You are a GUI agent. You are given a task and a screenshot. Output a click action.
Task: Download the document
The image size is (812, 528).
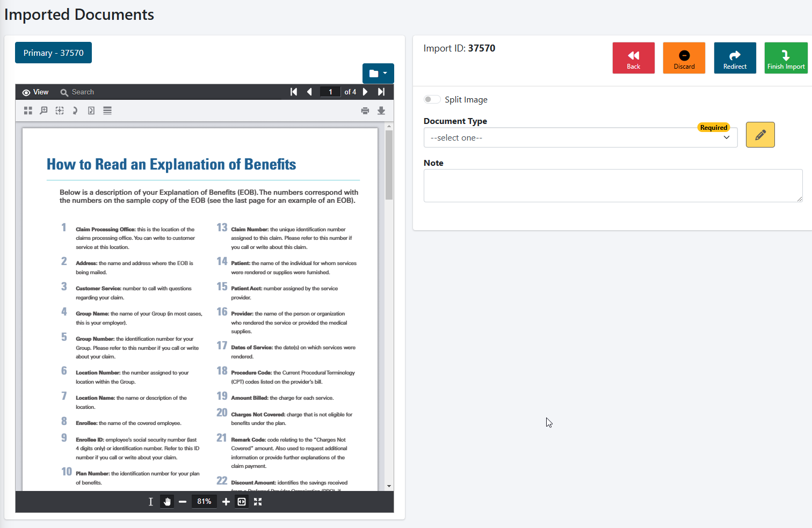(381, 111)
